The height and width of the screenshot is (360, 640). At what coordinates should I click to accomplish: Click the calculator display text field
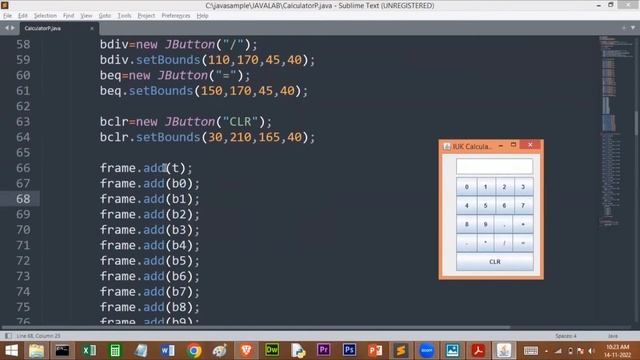click(494, 167)
